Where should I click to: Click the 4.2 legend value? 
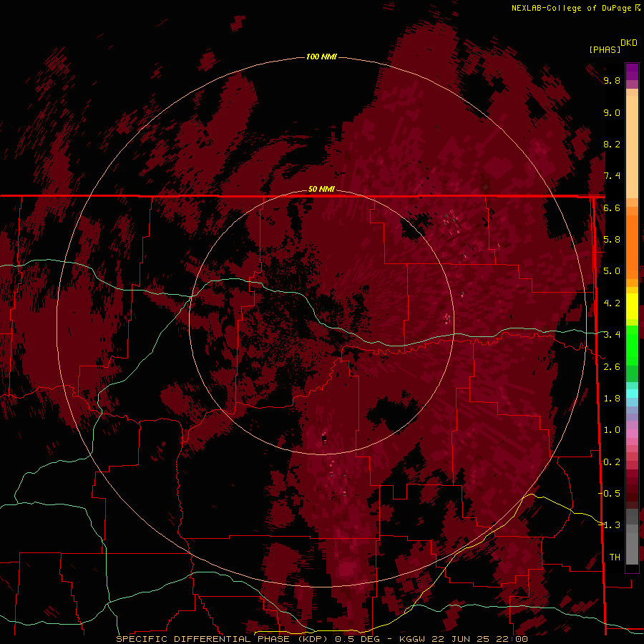pos(612,303)
